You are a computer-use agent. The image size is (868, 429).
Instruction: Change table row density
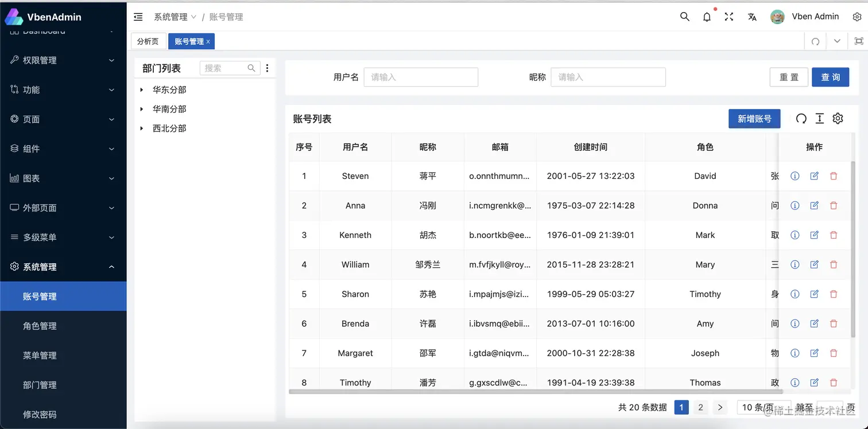tap(820, 119)
